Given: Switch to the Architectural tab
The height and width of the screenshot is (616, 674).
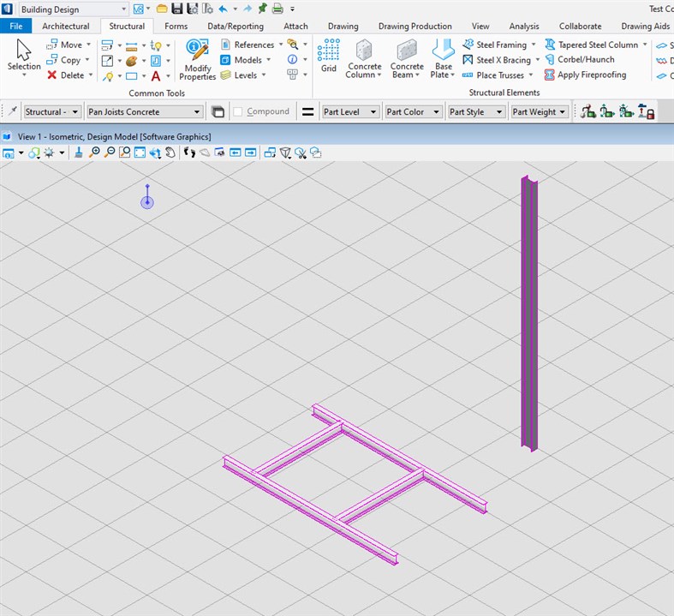Looking at the screenshot, I should (66, 26).
